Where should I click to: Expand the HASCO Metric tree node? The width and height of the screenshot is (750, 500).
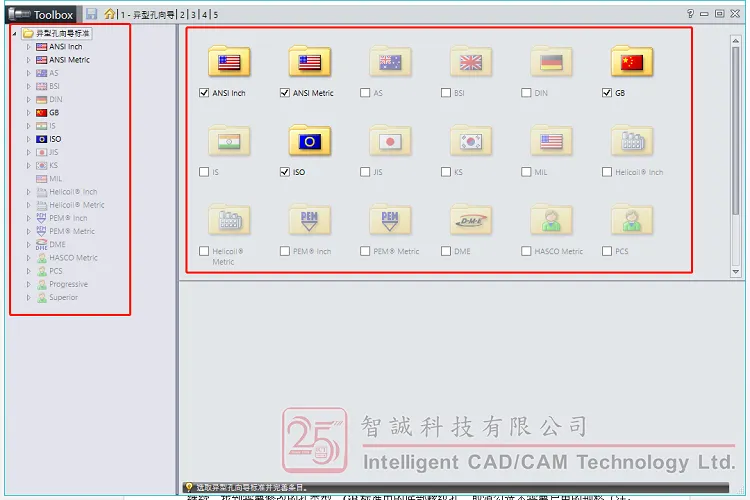tap(28, 258)
